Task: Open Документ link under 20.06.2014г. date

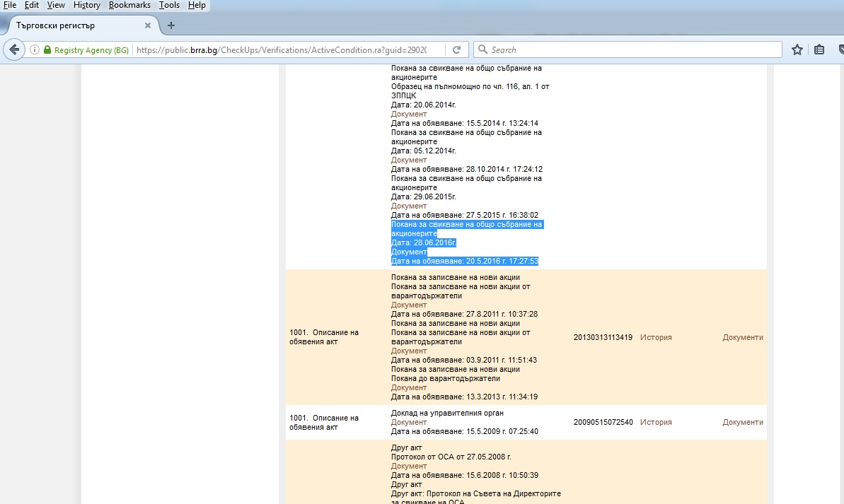Action: (x=408, y=114)
